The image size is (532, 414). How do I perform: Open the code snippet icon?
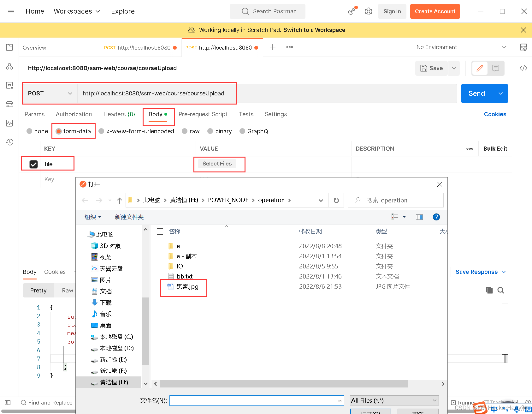pyautogui.click(x=523, y=68)
